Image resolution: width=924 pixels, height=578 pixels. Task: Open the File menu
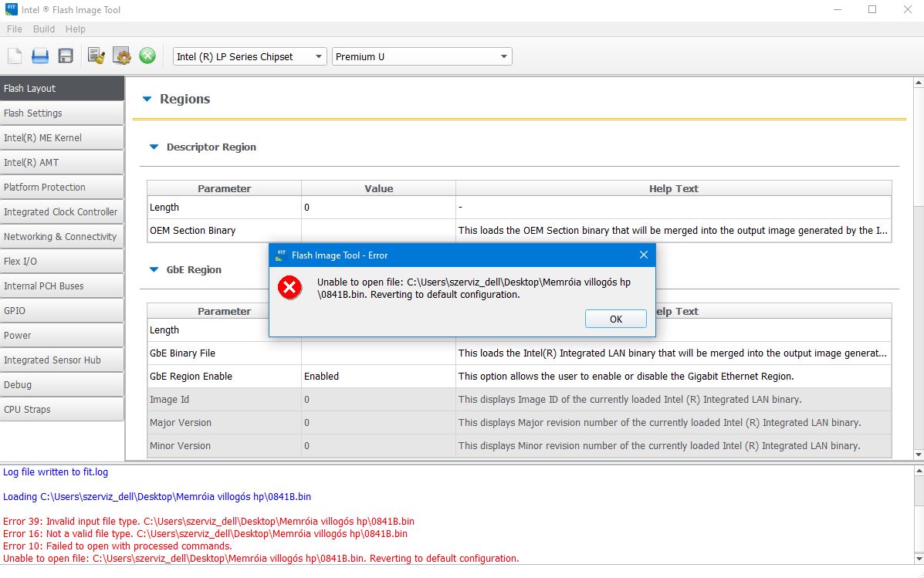point(14,29)
